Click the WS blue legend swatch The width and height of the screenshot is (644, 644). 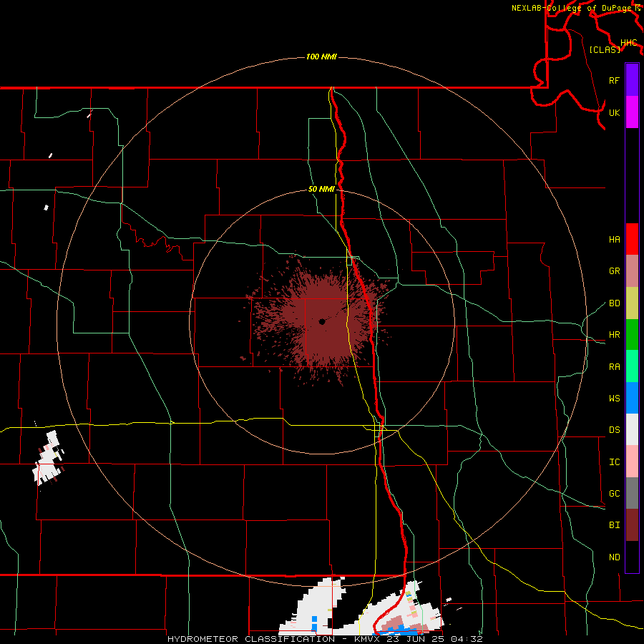click(632, 398)
